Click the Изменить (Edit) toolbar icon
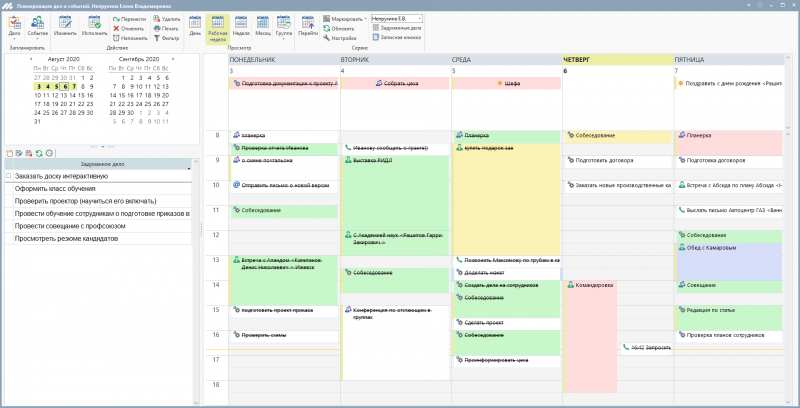This screenshot has height=408, width=800. (x=65, y=26)
